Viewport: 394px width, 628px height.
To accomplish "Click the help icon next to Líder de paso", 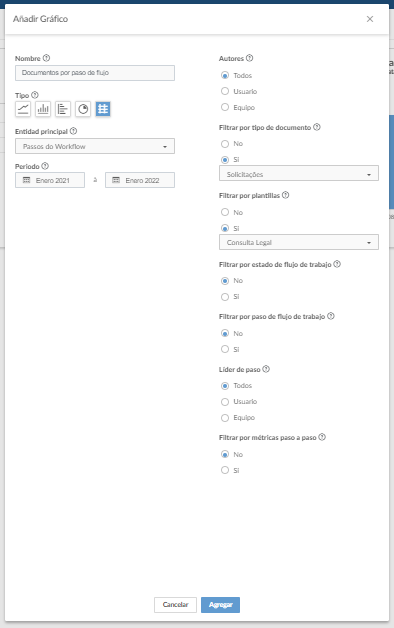I will coord(266,369).
